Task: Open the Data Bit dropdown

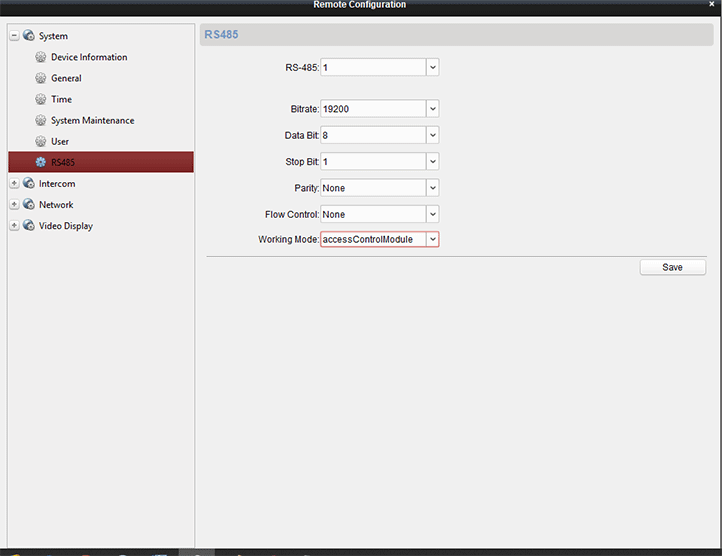Action: [433, 135]
